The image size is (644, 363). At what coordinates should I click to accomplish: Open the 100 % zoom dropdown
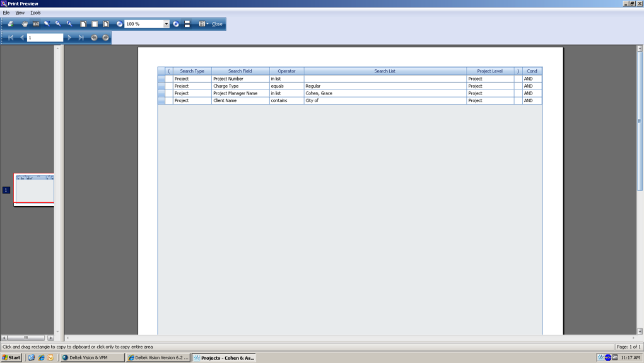[x=167, y=24]
